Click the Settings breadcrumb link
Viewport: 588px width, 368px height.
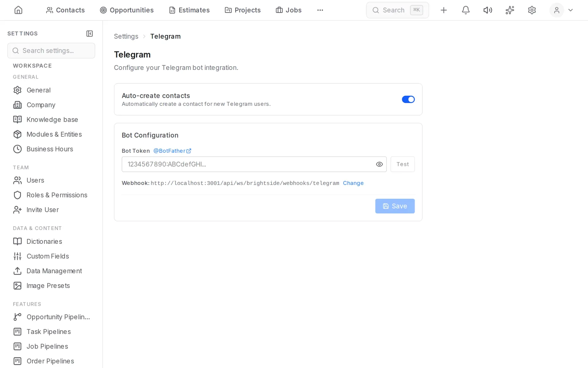click(126, 36)
